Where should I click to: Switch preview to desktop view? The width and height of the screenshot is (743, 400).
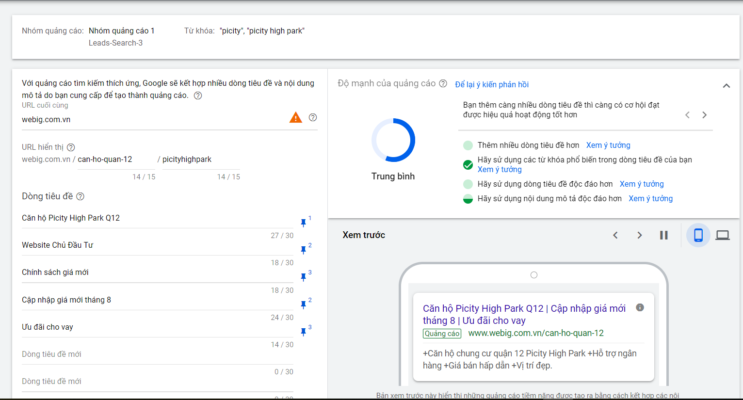722,235
